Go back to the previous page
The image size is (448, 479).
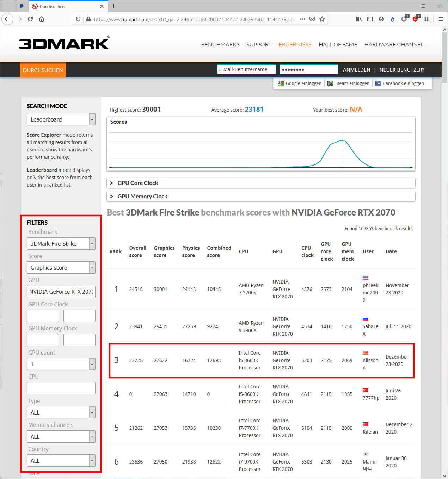pyautogui.click(x=7, y=19)
